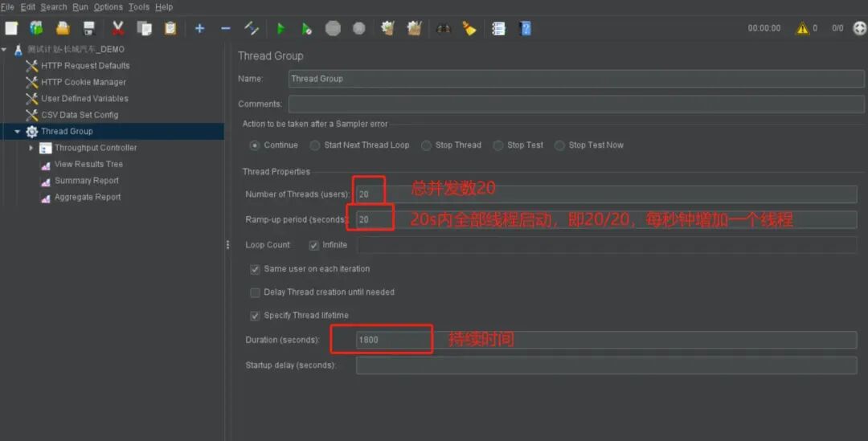This screenshot has width=868, height=441.
Task: Select HTTP Cookie Manager element
Action: 84,83
